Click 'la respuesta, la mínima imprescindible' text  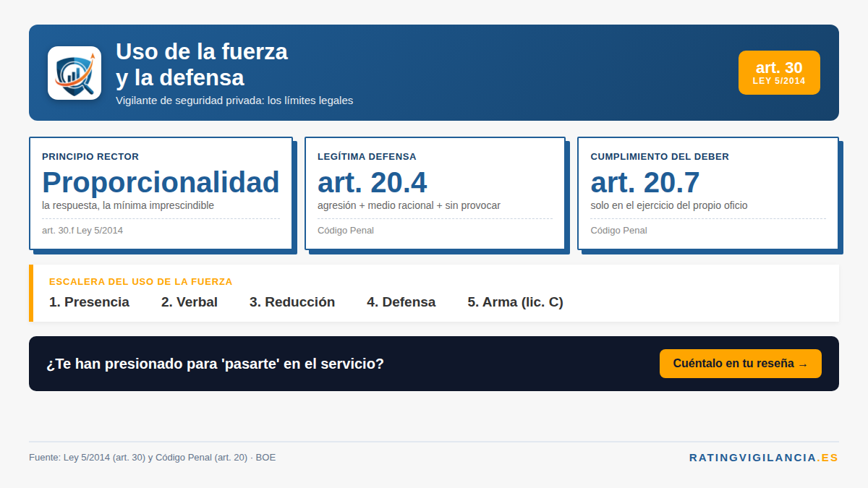pyautogui.click(x=128, y=205)
